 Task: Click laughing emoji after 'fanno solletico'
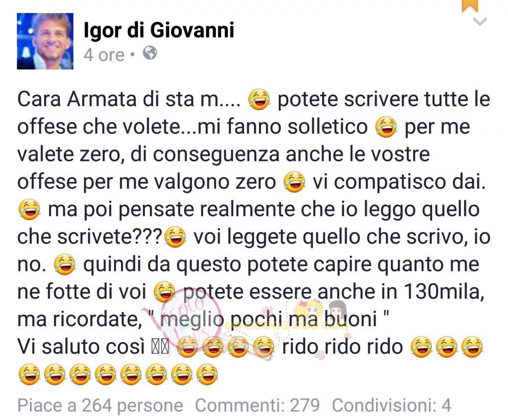[x=386, y=127]
